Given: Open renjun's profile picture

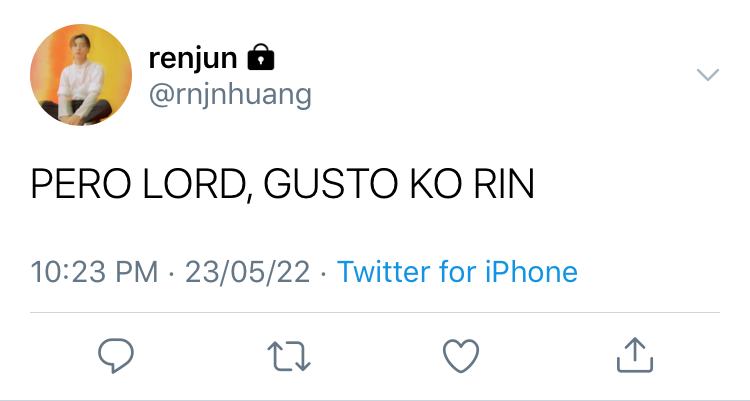Looking at the screenshot, I should click(x=81, y=75).
